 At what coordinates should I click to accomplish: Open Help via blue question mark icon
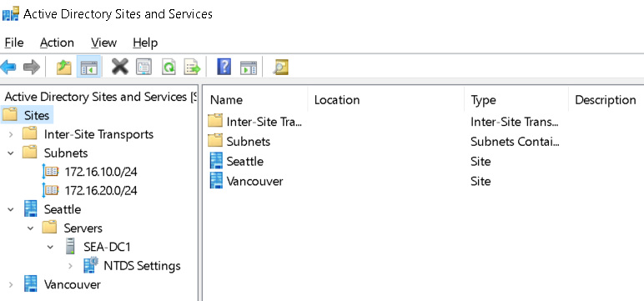pos(224,67)
